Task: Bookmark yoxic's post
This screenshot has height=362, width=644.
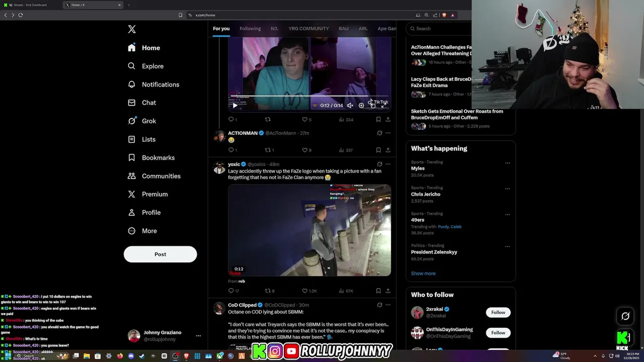Action: coord(378,291)
